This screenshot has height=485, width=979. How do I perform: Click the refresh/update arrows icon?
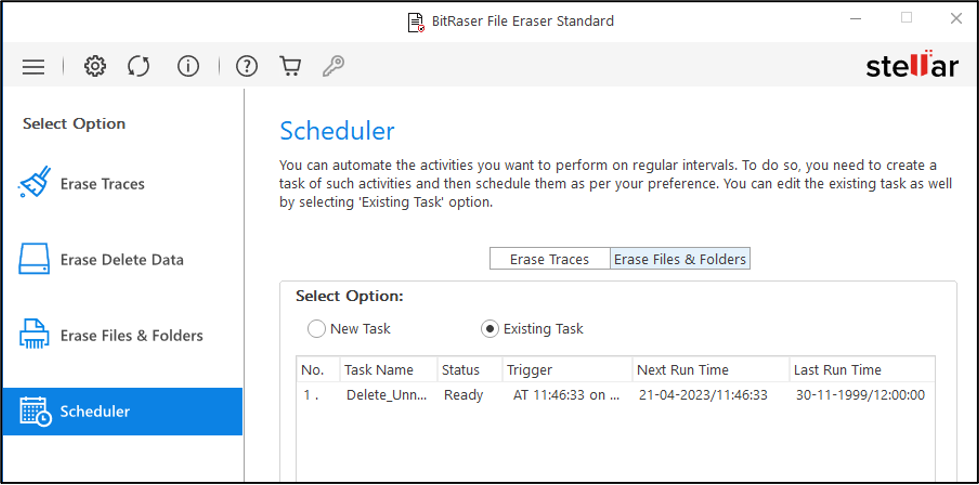pyautogui.click(x=139, y=67)
